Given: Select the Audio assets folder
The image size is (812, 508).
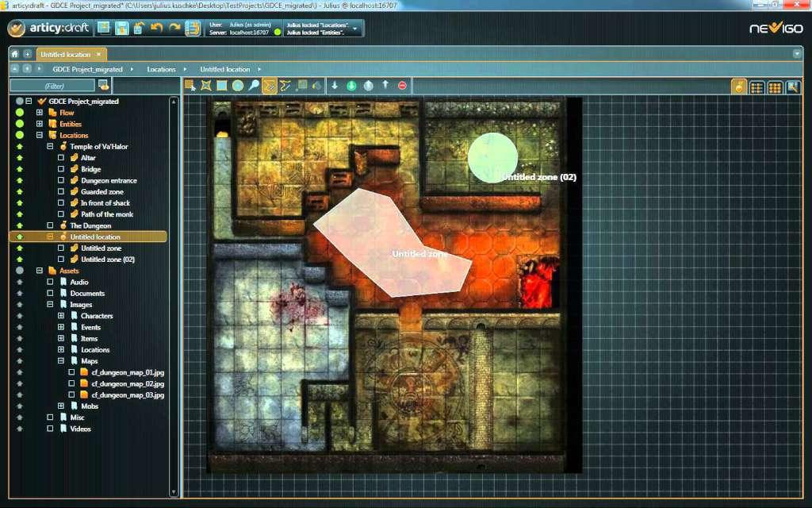Looking at the screenshot, I should 79,282.
